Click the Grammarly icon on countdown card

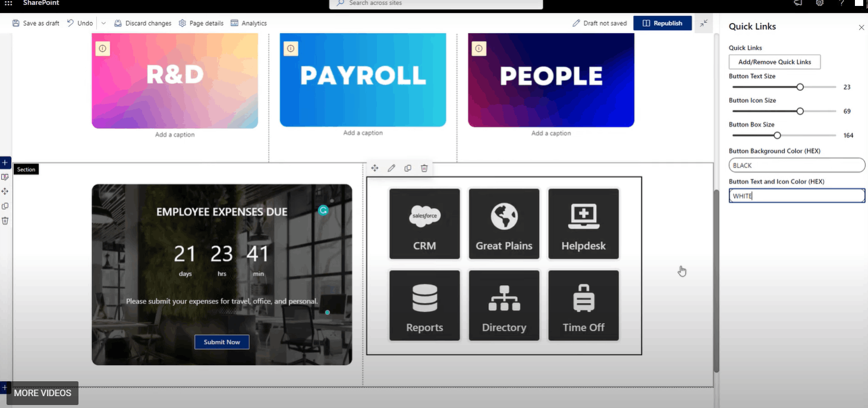[323, 210]
